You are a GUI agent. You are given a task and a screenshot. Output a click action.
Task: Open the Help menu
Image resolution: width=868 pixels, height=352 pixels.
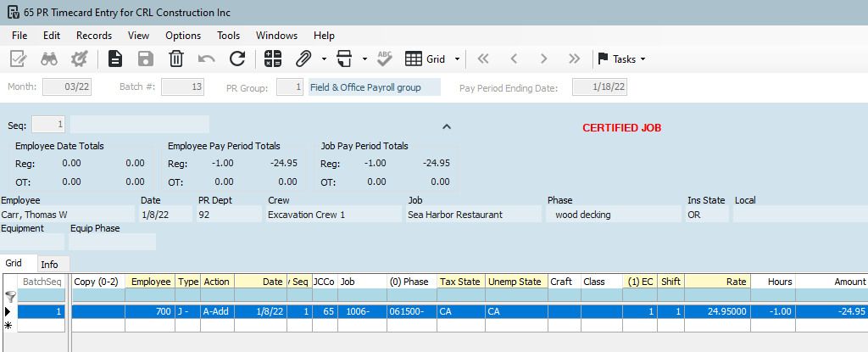325,36
